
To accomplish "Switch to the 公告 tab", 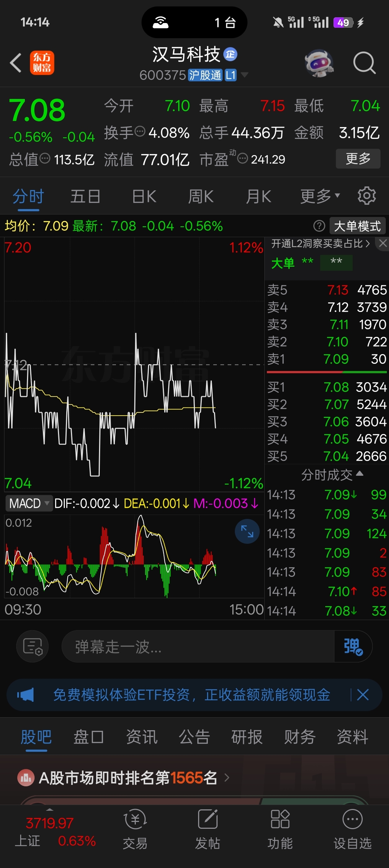I will 194,737.
